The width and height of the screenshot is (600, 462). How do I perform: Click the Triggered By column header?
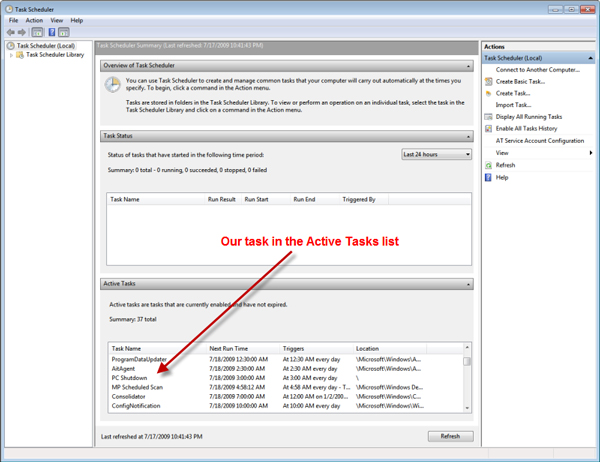coord(364,199)
